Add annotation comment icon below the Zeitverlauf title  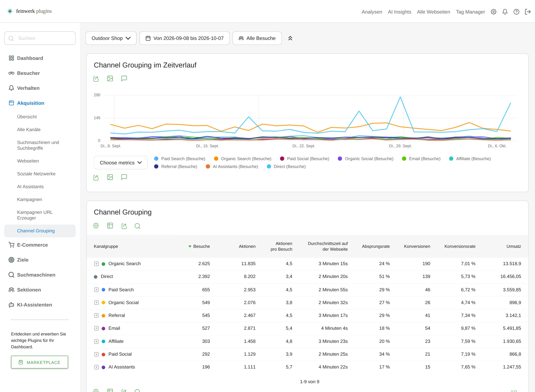point(124,79)
